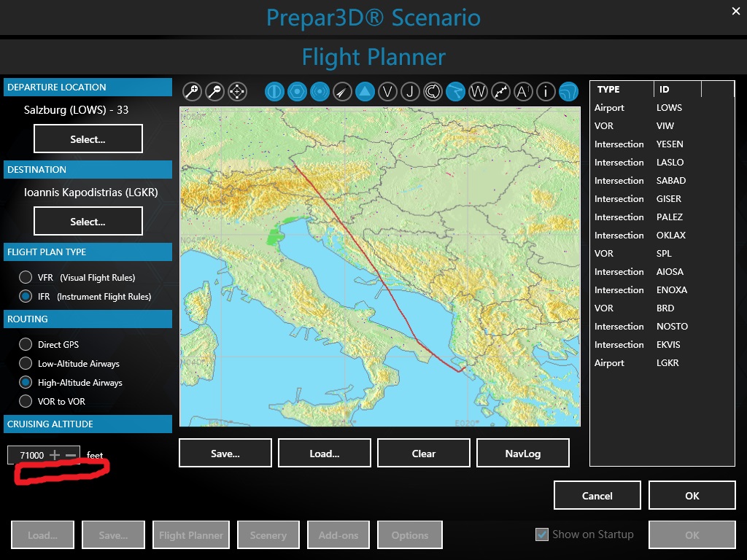747x560 pixels.
Task: Select the OKLAX intersection row
Action: click(x=662, y=236)
